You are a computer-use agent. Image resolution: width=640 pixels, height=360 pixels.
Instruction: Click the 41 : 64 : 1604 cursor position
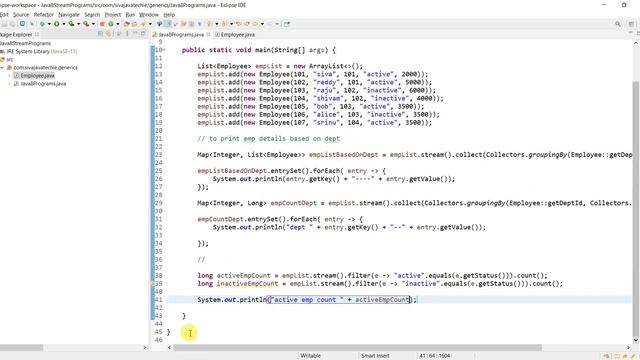coord(435,356)
